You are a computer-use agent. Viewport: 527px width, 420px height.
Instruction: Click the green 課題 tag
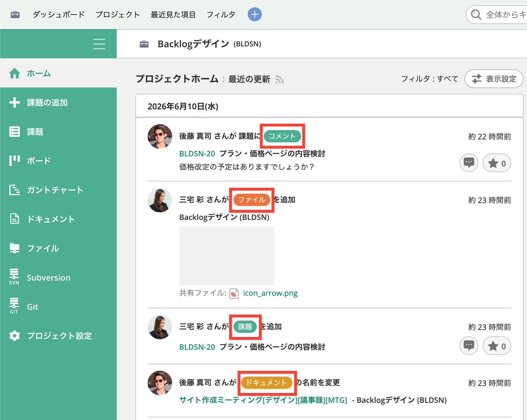[245, 327]
